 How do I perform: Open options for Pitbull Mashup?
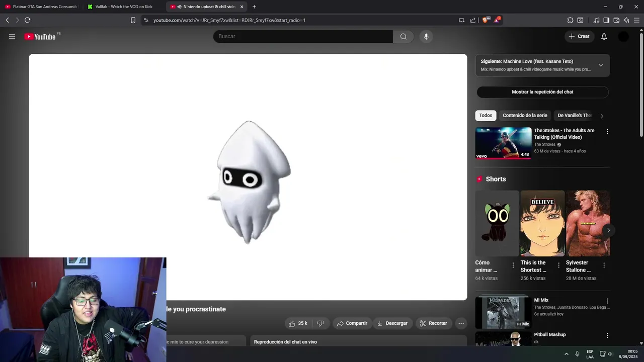[607, 335]
